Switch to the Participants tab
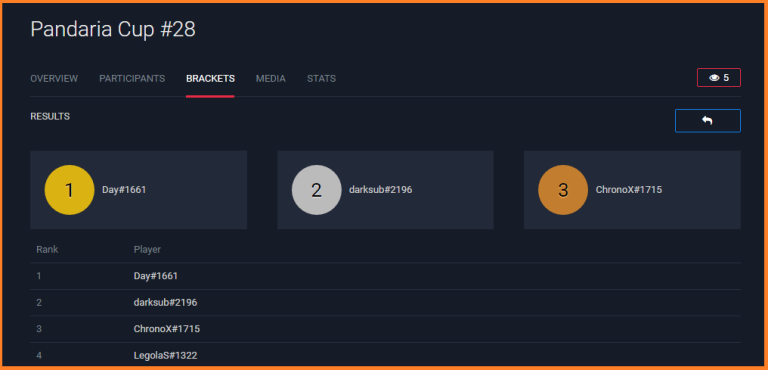The image size is (768, 370). coord(132,78)
